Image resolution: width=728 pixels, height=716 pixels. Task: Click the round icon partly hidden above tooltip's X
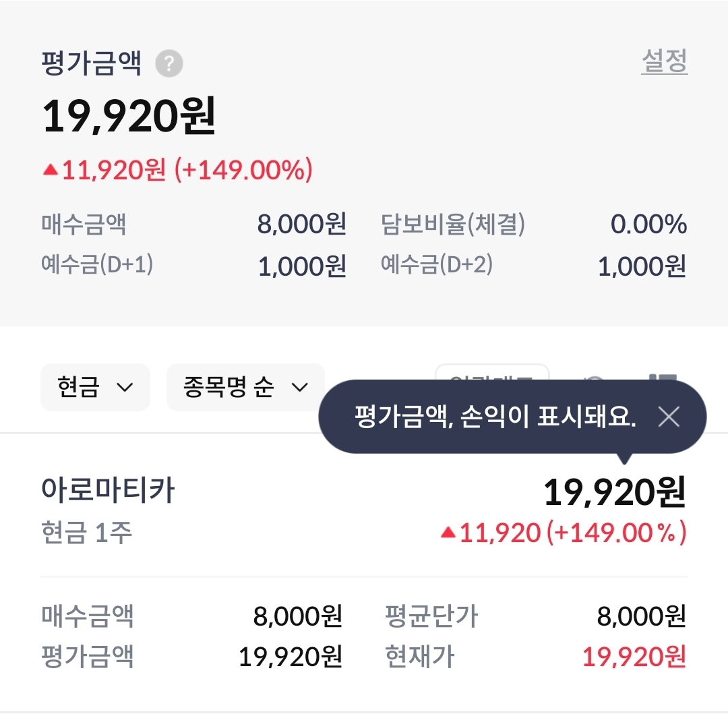click(x=595, y=378)
